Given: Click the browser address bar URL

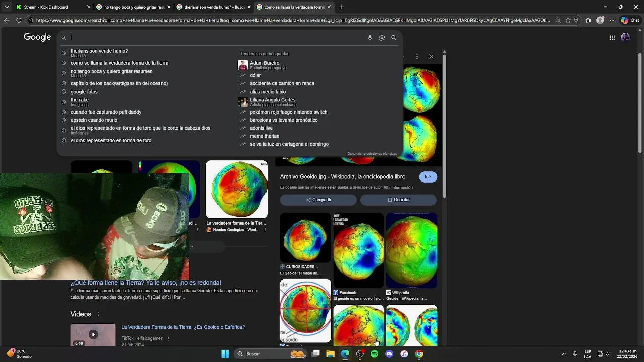Looking at the screenshot, I should (x=293, y=20).
